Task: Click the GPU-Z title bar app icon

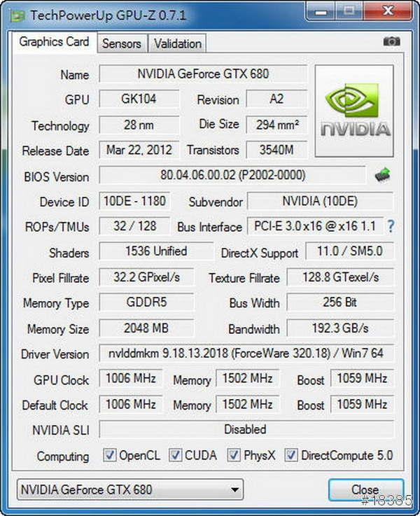Action: pyautogui.click(x=17, y=15)
